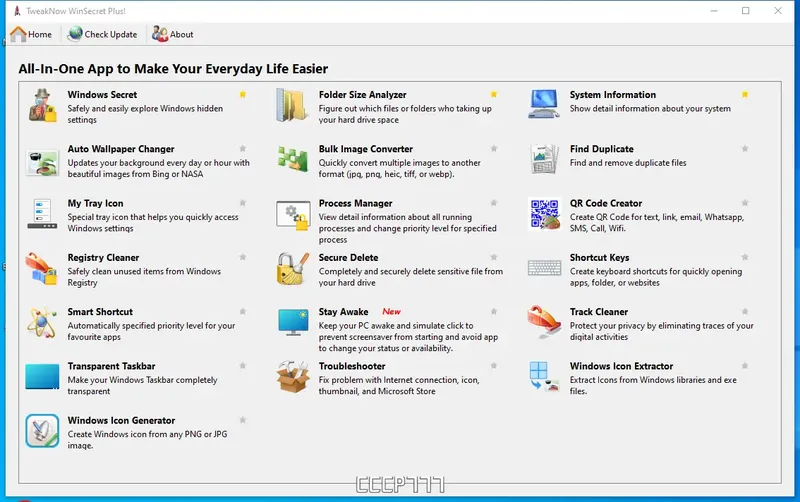Click the Bulk Image Converter icon
The width and height of the screenshot is (800, 502).
[293, 159]
